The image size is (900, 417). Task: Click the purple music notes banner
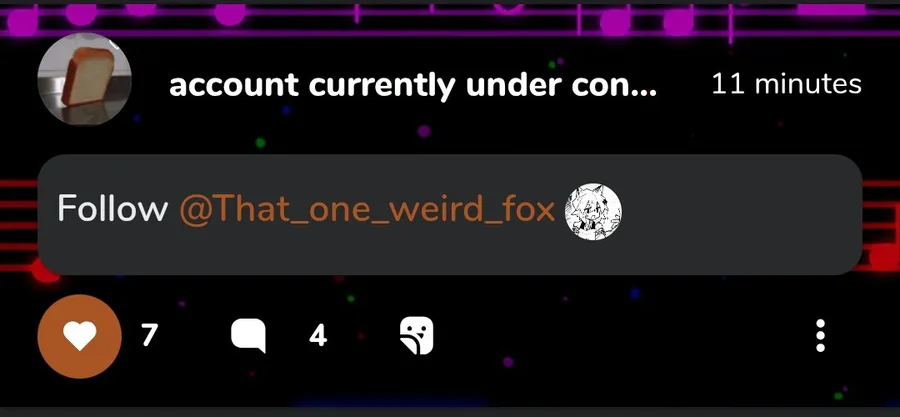(x=450, y=20)
